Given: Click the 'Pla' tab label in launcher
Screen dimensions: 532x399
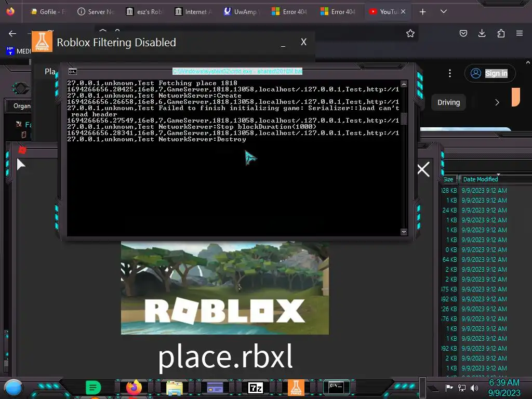Looking at the screenshot, I should 50,72.
